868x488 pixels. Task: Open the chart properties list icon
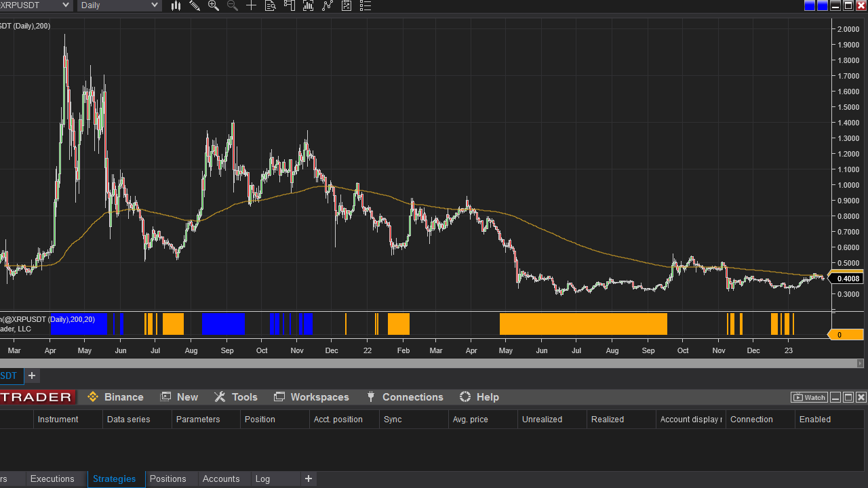[366, 5]
